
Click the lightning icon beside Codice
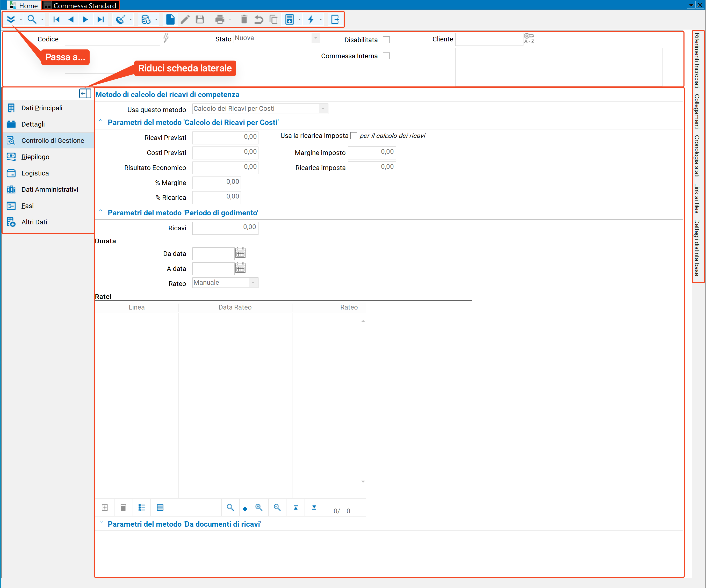click(x=166, y=38)
